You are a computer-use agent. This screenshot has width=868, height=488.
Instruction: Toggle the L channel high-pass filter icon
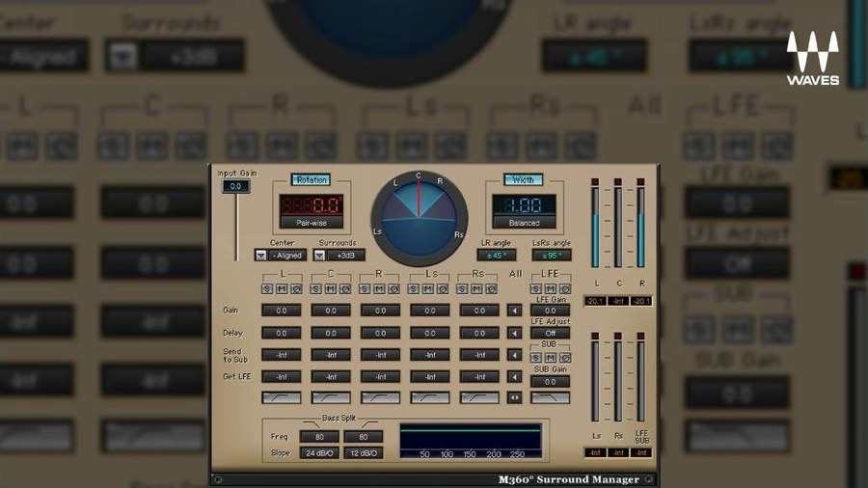pyautogui.click(x=282, y=397)
